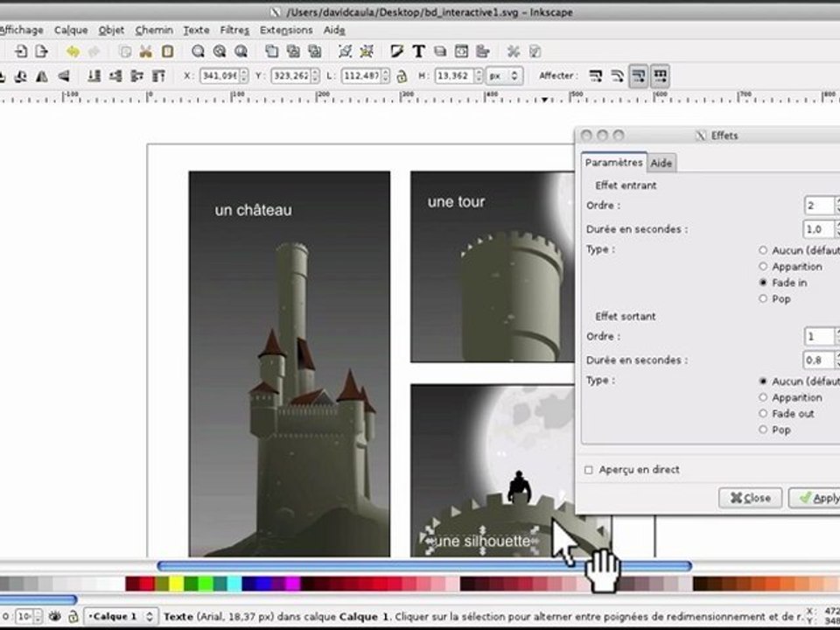Switch to the Aide tab in Effets

[661, 164]
